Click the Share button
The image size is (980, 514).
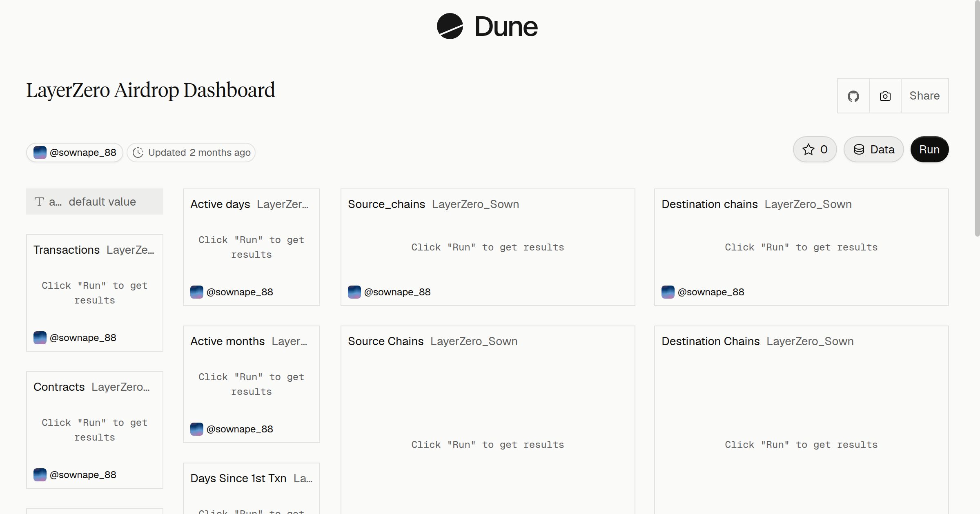click(x=924, y=96)
